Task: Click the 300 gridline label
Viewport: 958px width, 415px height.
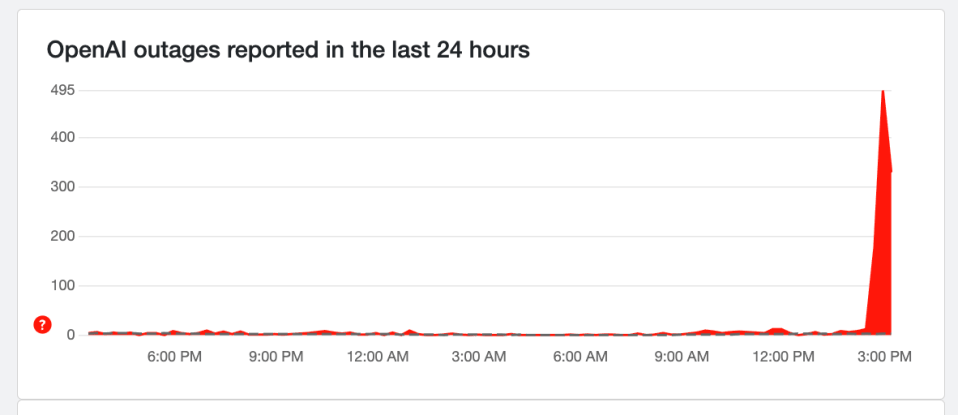Action: coord(62,187)
